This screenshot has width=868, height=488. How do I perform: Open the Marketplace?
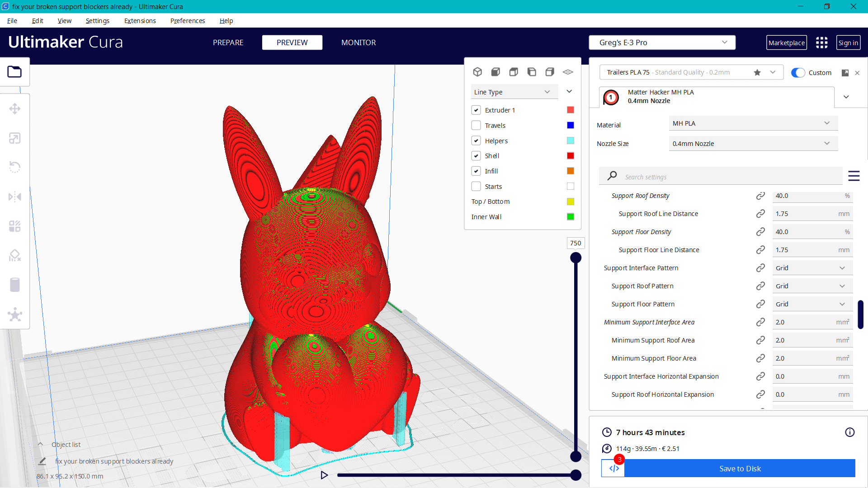(787, 42)
